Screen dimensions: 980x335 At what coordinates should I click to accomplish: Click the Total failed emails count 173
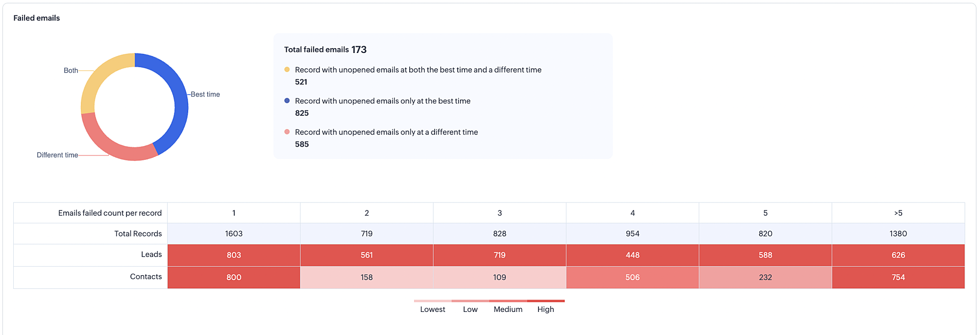359,50
